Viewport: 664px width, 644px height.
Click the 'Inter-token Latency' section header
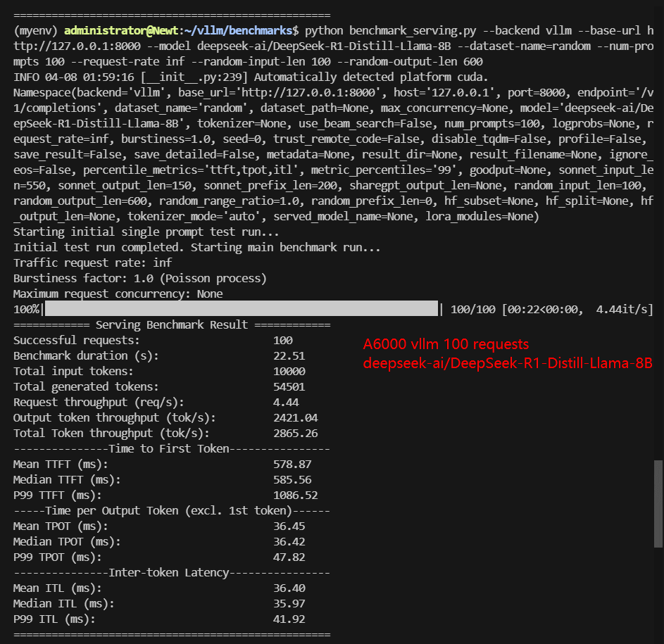pos(168,573)
